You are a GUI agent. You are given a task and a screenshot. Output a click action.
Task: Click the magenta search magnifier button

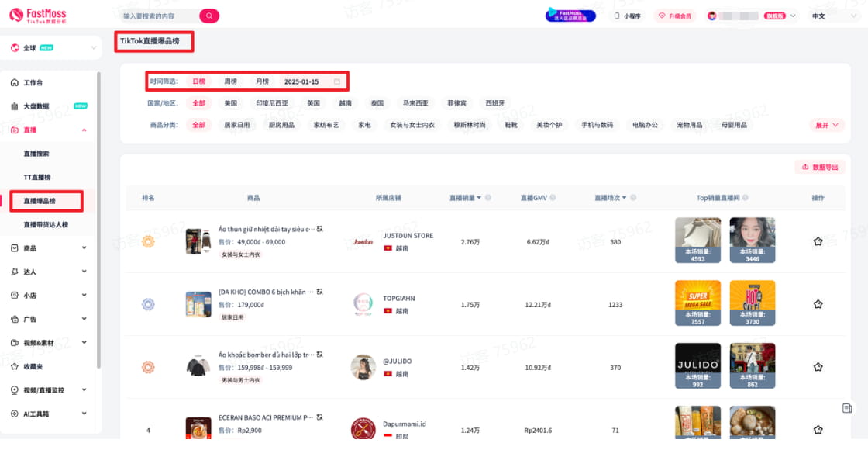[208, 16]
